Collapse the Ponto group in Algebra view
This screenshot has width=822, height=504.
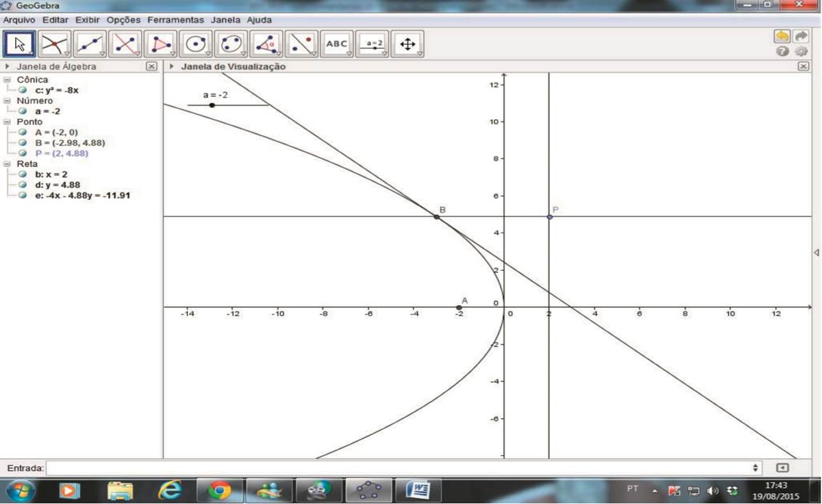click(7, 122)
